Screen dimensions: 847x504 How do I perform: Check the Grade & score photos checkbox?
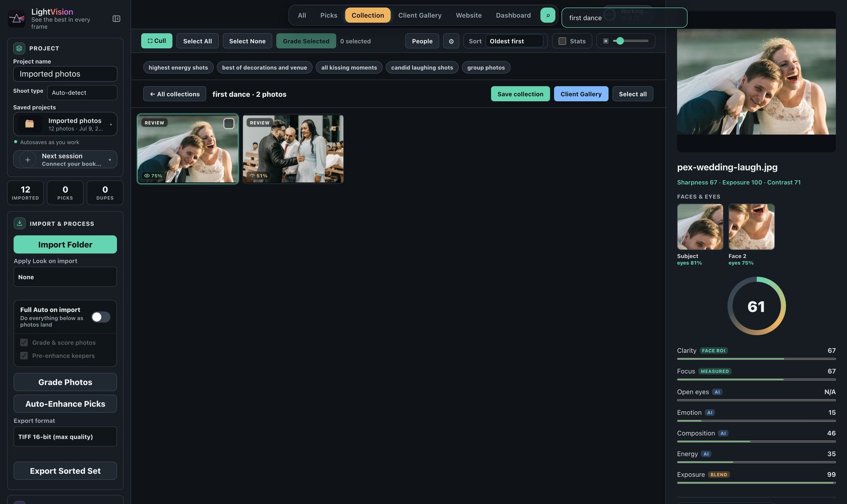pyautogui.click(x=24, y=343)
